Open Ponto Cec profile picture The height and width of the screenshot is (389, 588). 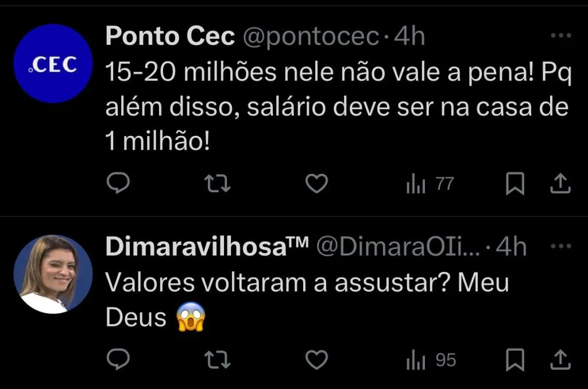tap(53, 64)
